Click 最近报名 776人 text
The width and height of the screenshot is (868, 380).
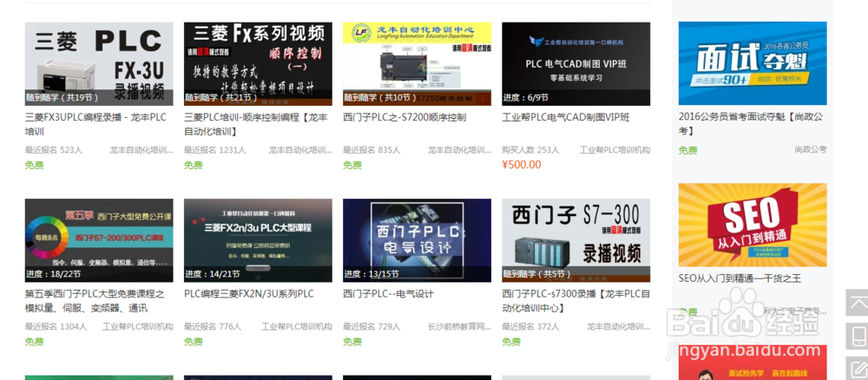click(x=213, y=327)
